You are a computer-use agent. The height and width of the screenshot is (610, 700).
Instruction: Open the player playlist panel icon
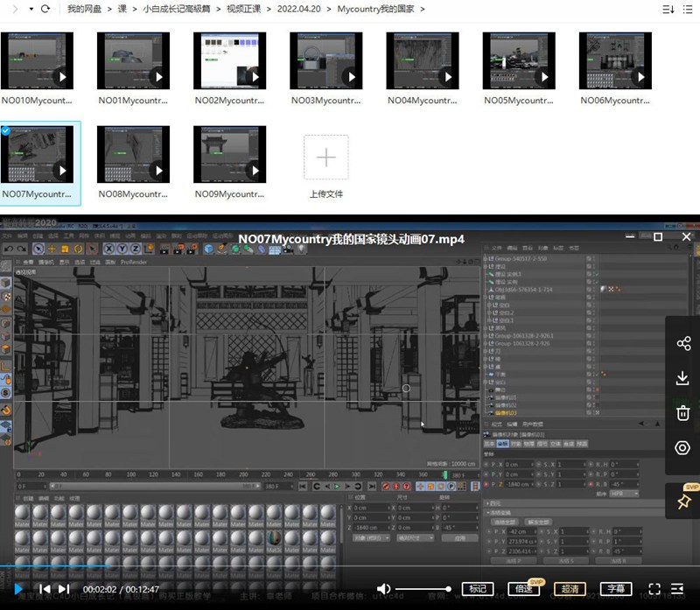click(677, 589)
